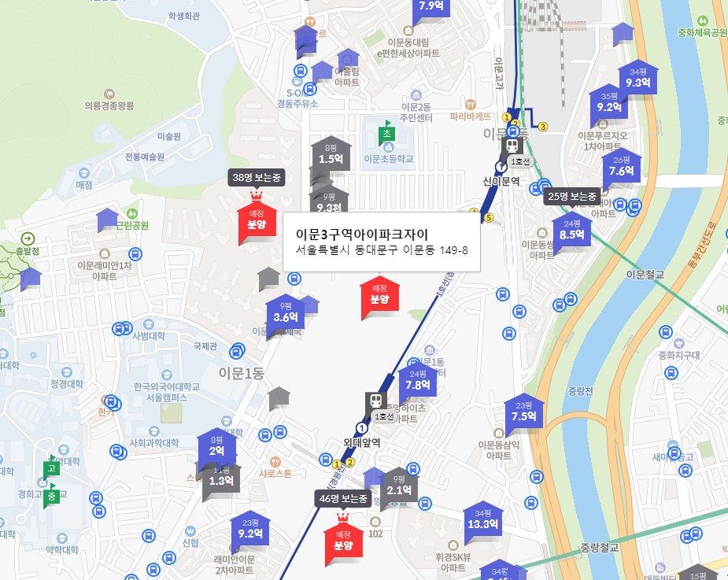This screenshot has width=728, height=580.
Task: Click the 신이문역 subway station icon
Action: tap(512, 146)
